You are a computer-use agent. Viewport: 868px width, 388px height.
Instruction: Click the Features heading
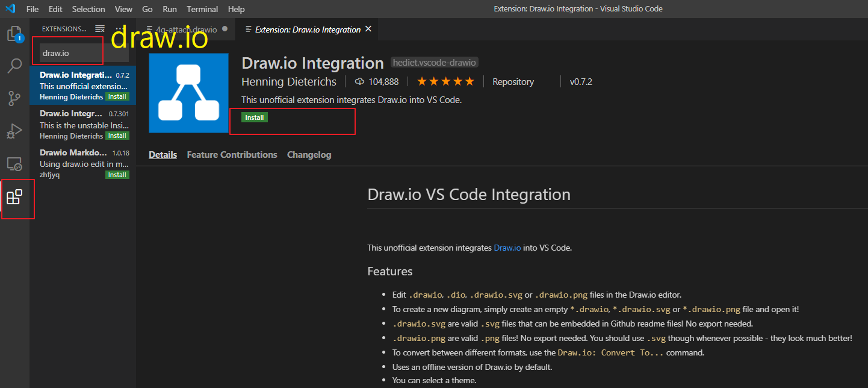point(390,271)
